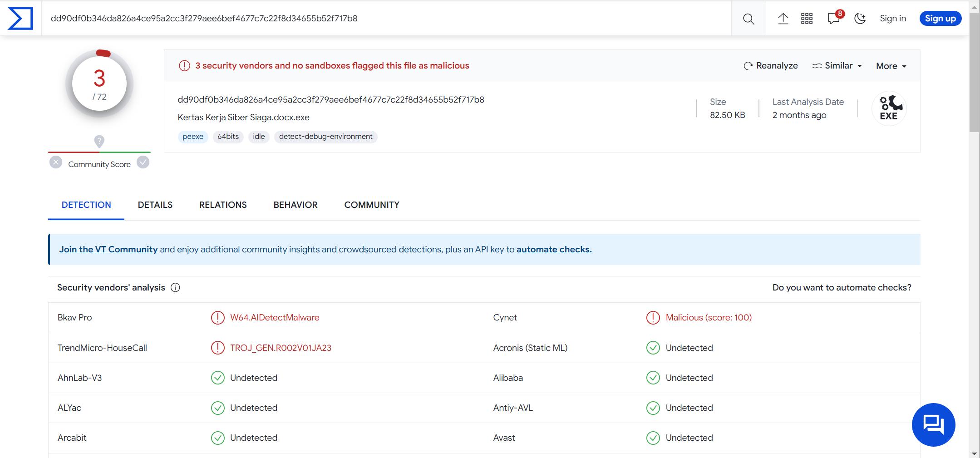Click Alibaba undetected check icon
The height and width of the screenshot is (458, 980).
(x=653, y=378)
